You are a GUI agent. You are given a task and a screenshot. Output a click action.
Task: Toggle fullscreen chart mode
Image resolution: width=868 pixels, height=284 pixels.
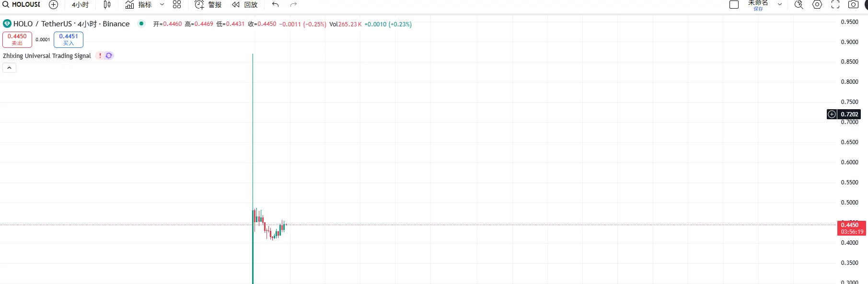(x=835, y=5)
